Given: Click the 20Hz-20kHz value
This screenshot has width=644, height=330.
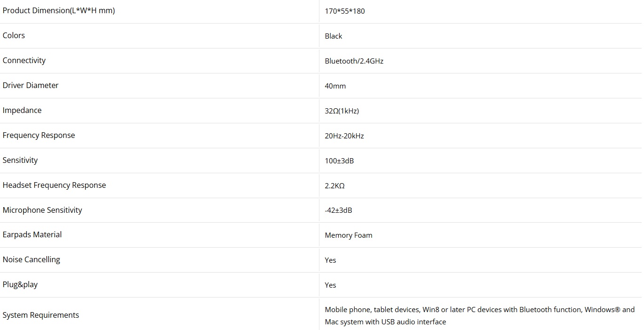Looking at the screenshot, I should (x=344, y=136).
